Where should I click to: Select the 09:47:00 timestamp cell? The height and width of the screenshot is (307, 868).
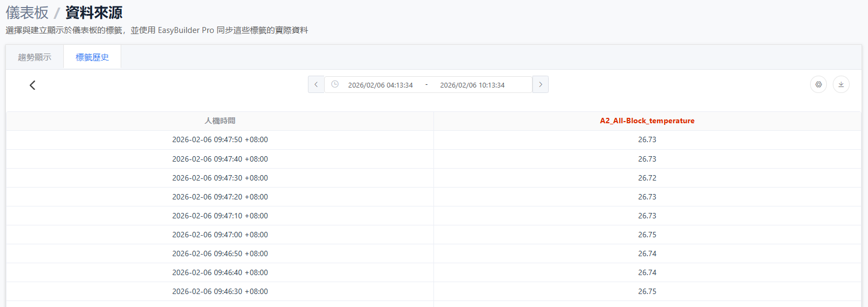(x=220, y=235)
